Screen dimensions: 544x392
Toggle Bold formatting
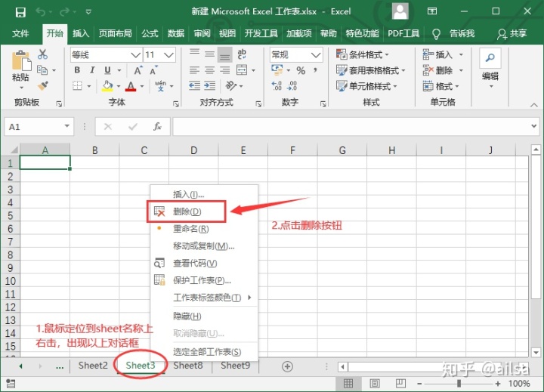77,70
